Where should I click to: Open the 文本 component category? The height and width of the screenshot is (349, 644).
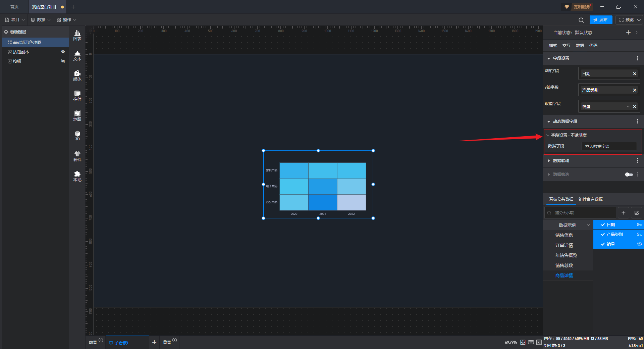tap(77, 55)
